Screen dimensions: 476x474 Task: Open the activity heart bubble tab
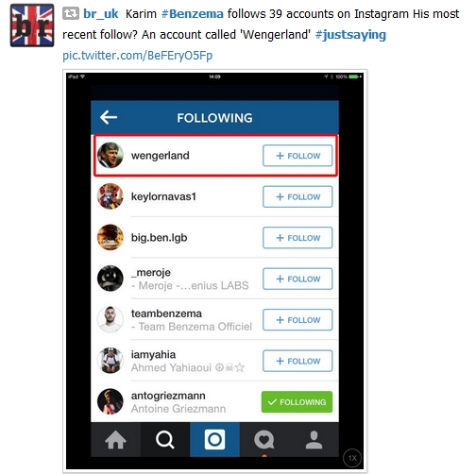264,439
